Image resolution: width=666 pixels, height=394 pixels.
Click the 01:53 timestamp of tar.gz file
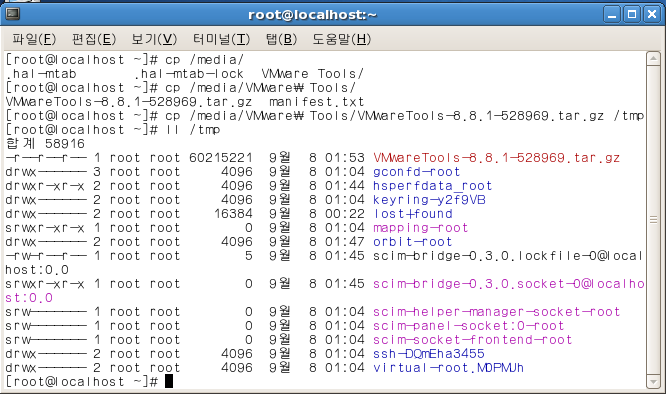(344, 158)
